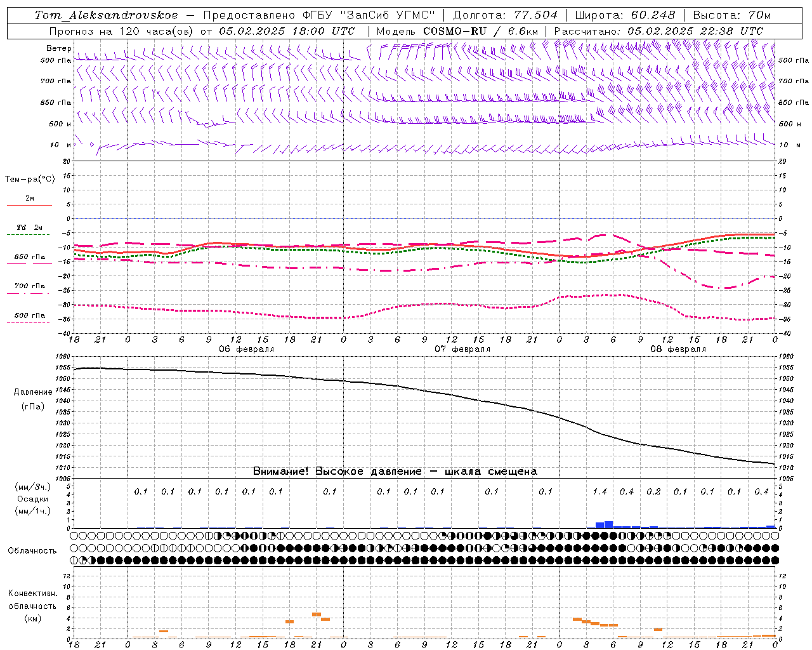Click forecast text Прогноз на 120 часа(ов)
This screenshot has width=812, height=650.
(x=122, y=31)
